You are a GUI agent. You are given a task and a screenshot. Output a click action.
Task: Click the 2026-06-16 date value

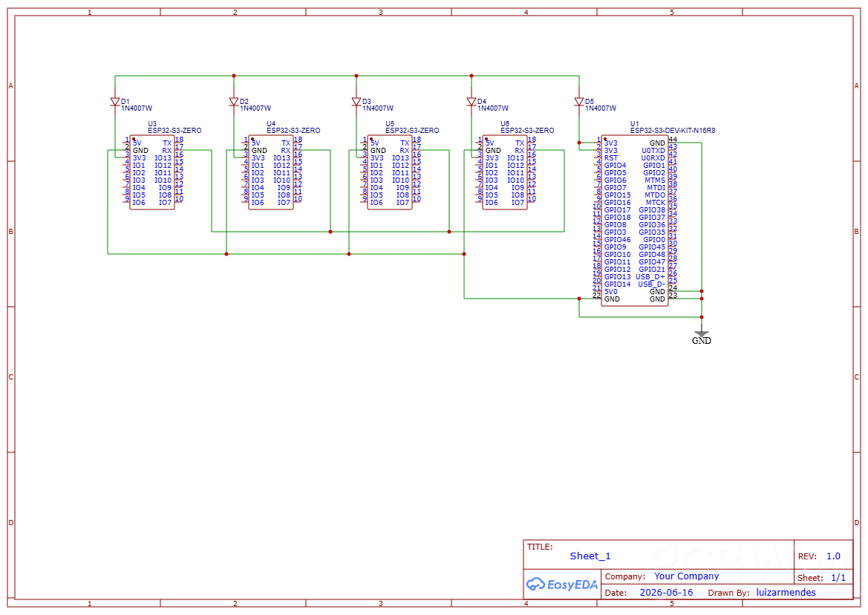(x=666, y=592)
